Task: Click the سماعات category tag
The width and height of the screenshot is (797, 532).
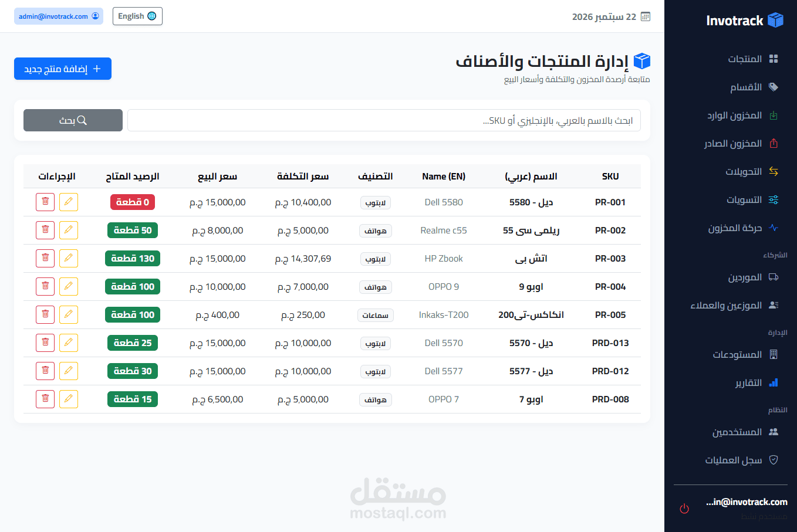Action: [376, 315]
